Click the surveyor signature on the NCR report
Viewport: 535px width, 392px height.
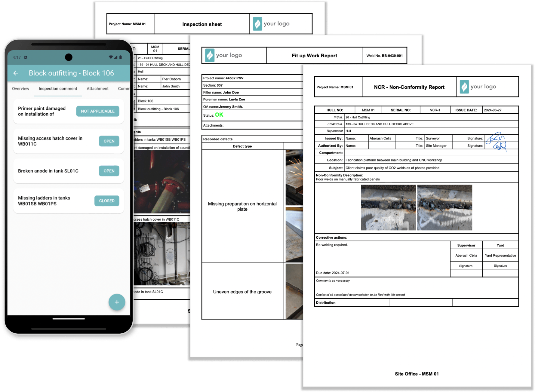[x=497, y=138]
